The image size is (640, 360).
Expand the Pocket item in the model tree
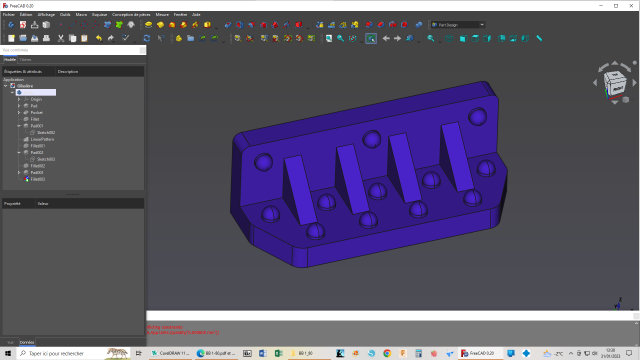click(19, 113)
